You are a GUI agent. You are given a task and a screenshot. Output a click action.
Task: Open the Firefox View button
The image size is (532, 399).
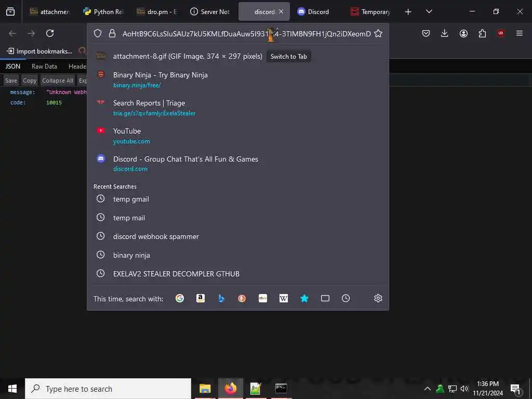pos(10,11)
